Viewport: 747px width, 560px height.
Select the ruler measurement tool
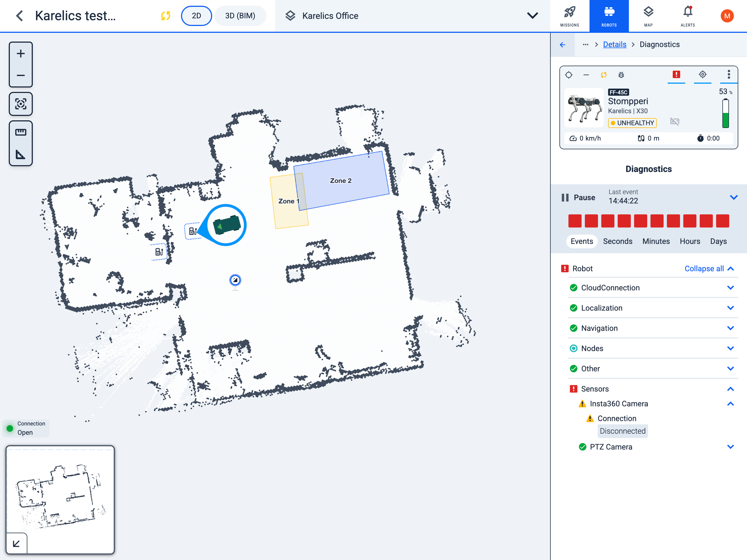pyautogui.click(x=21, y=132)
